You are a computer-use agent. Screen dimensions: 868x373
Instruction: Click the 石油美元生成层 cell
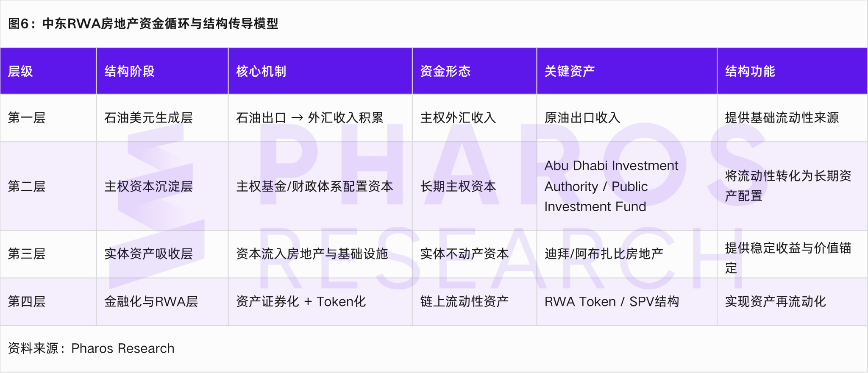(148, 117)
